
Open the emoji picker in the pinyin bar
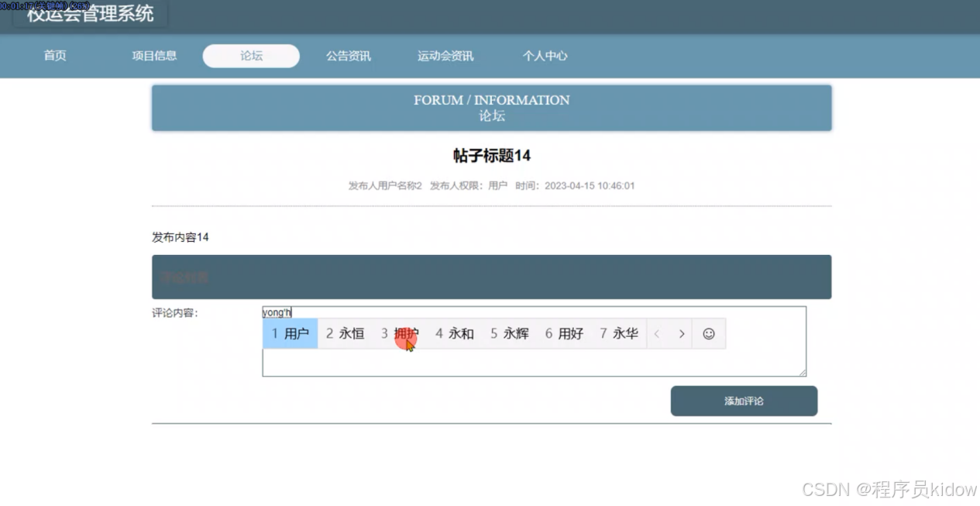(x=708, y=333)
